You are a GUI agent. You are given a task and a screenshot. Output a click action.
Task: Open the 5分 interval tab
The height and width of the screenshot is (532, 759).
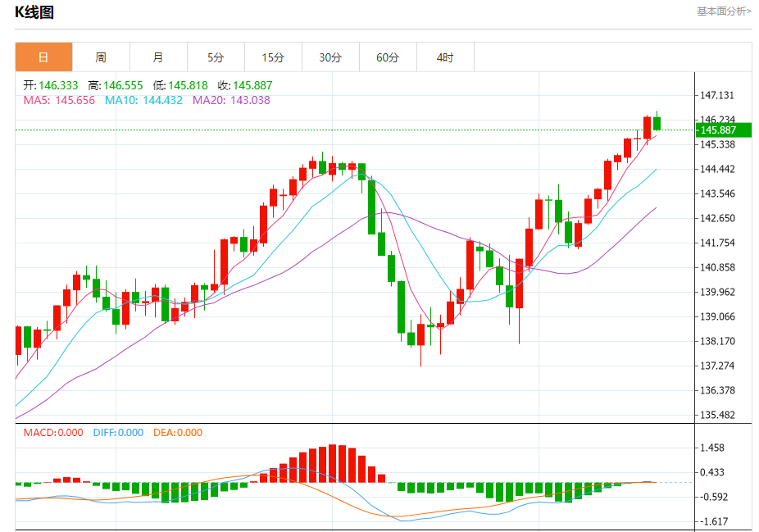pyautogui.click(x=216, y=57)
